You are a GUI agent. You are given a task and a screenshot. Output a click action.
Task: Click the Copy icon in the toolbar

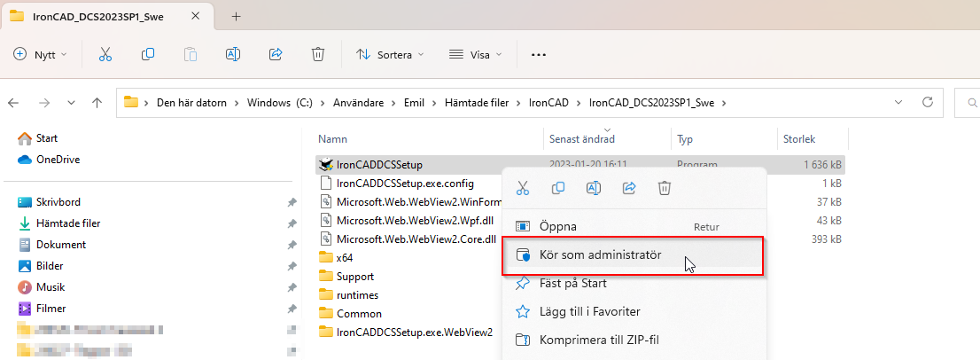point(148,54)
